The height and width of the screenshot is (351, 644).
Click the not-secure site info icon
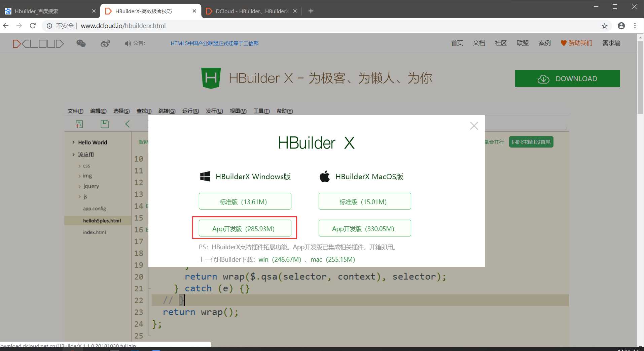[x=49, y=26]
